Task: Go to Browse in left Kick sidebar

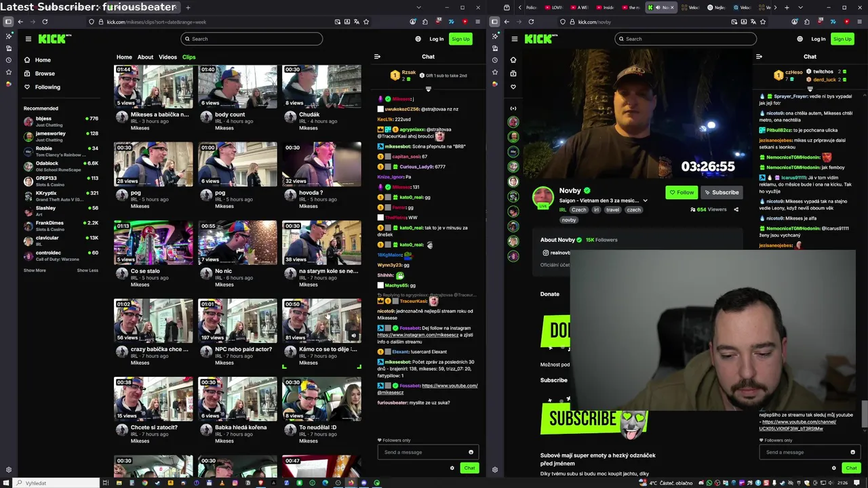Action: pos(45,73)
